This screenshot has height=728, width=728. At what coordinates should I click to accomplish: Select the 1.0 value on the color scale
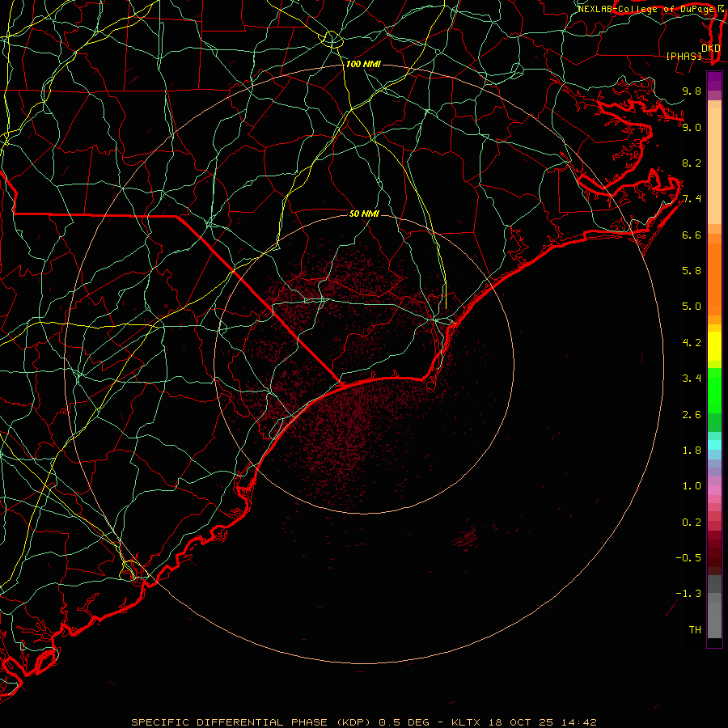point(692,486)
